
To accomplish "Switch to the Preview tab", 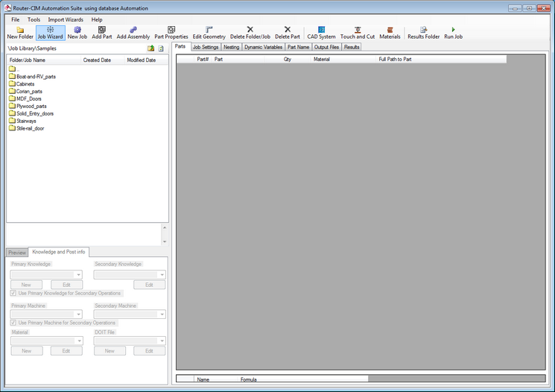I will coord(17,253).
